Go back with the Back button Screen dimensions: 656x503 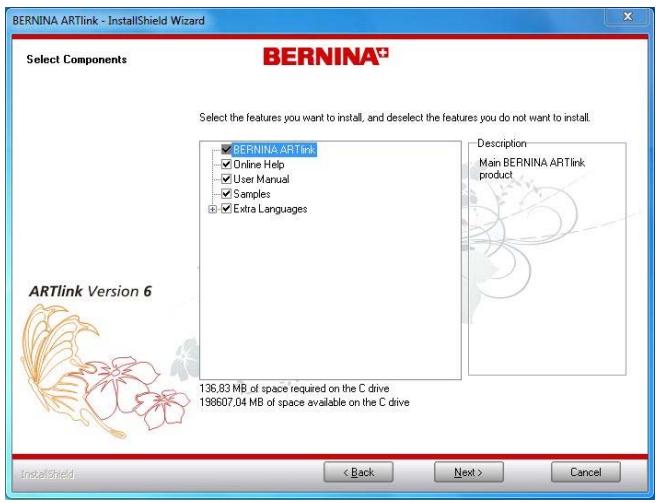(x=358, y=472)
